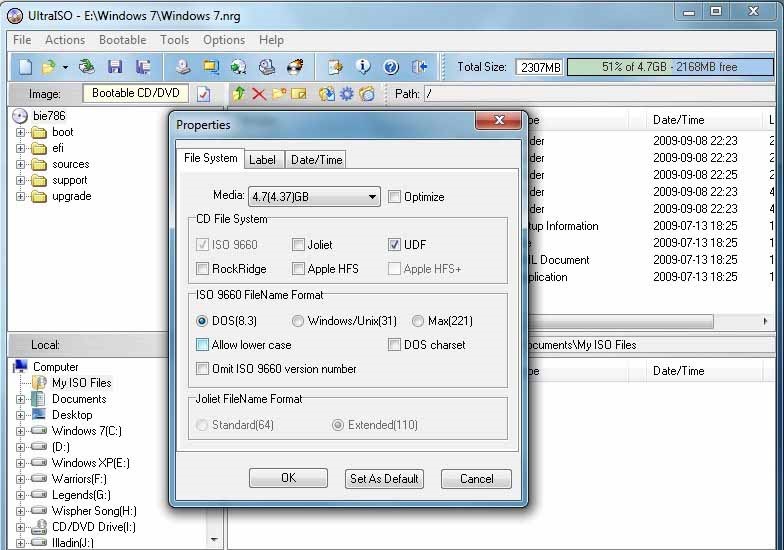Click the Save floppy disk icon
The width and height of the screenshot is (784, 550).
point(115,66)
